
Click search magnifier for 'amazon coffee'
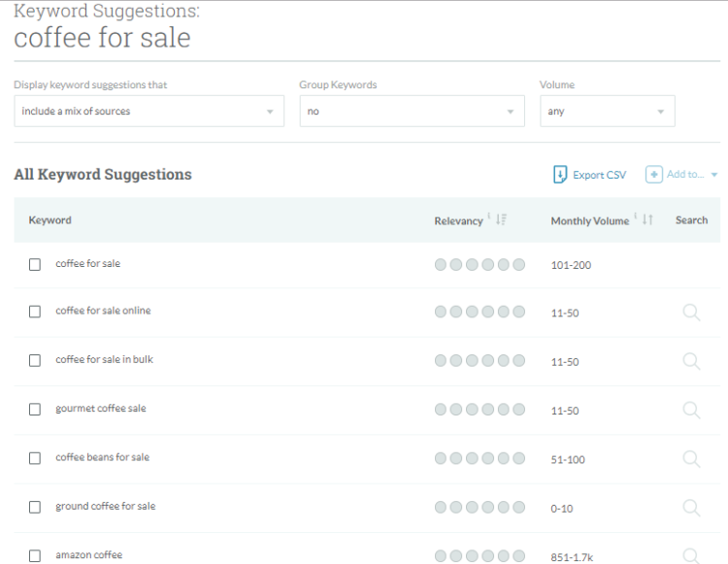[691, 556]
